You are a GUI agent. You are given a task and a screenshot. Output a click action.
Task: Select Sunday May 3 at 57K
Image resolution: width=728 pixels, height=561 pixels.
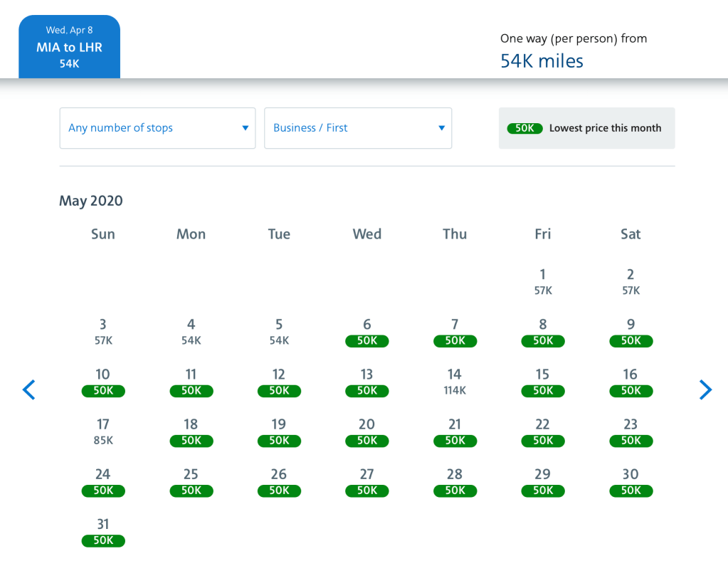[x=103, y=332]
